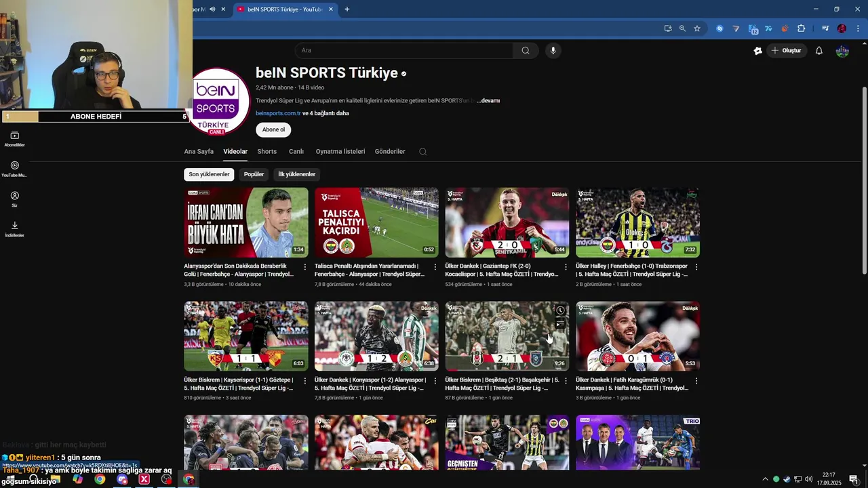Open options menu for Gaziantep FK video

(x=566, y=267)
